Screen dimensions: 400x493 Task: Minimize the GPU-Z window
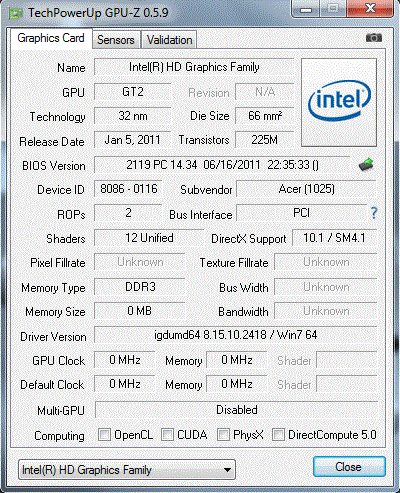pyautogui.click(x=306, y=9)
